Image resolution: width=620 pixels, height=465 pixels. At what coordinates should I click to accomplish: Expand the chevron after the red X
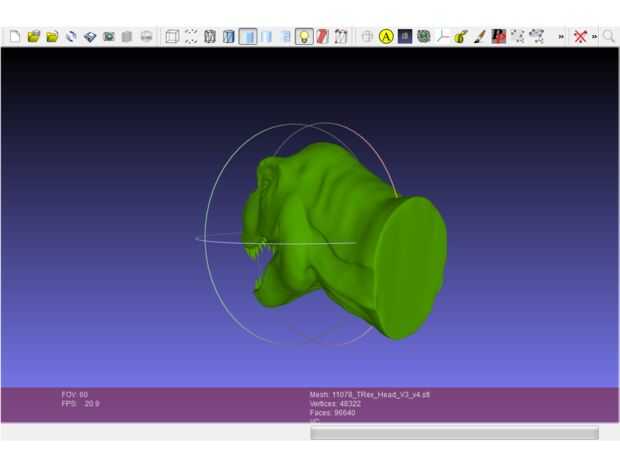pyautogui.click(x=594, y=37)
